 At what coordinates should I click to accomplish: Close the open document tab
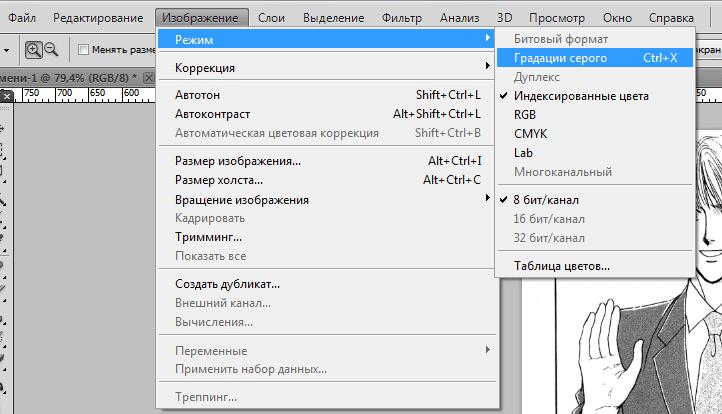(x=149, y=78)
